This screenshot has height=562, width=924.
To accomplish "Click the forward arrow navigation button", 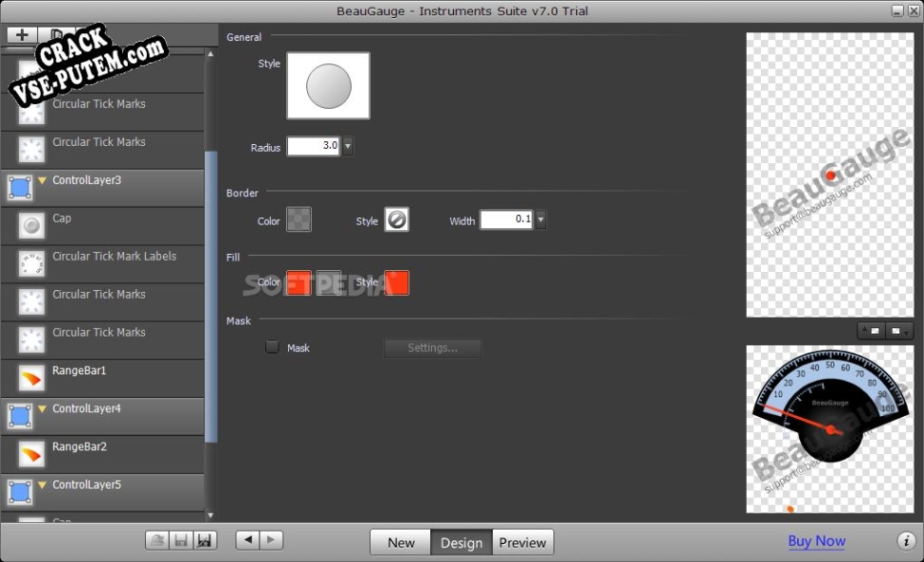I will [271, 540].
